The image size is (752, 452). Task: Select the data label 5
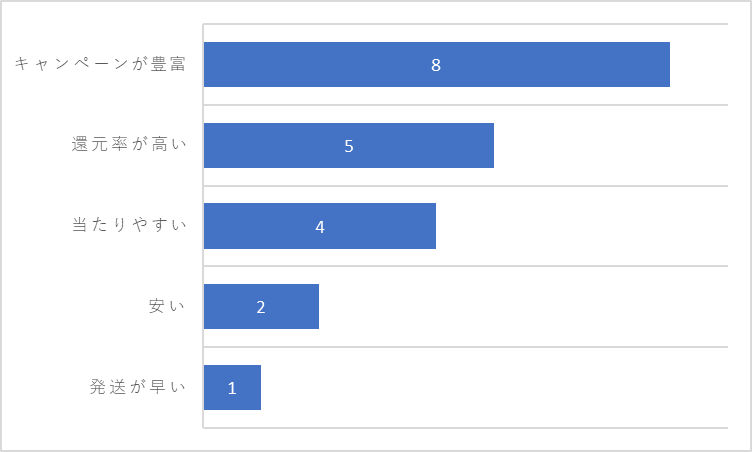click(349, 146)
